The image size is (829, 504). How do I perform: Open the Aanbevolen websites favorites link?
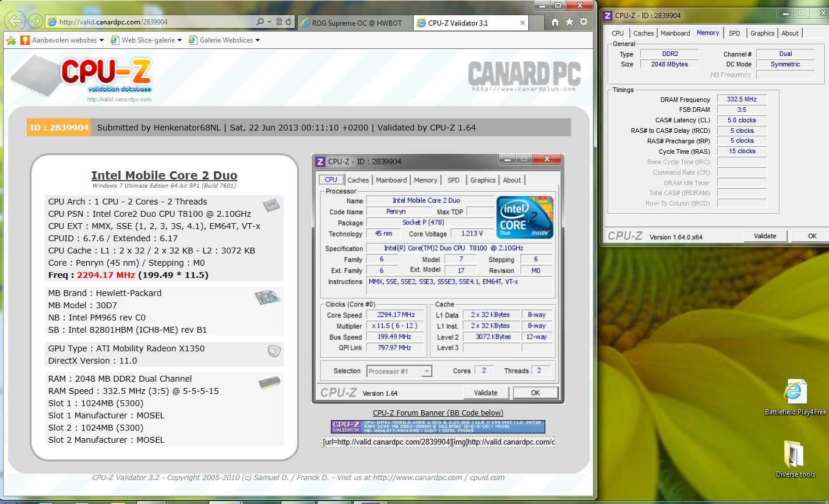click(58, 40)
